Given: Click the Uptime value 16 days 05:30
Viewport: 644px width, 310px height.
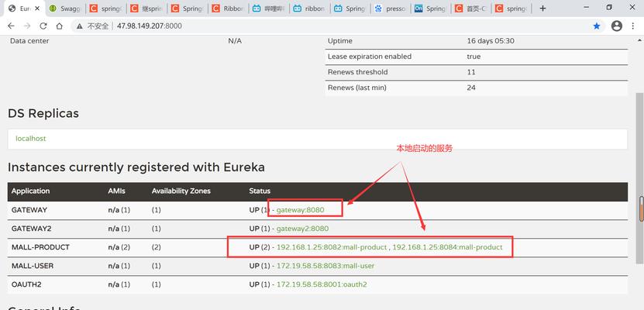Looking at the screenshot, I should tap(491, 40).
